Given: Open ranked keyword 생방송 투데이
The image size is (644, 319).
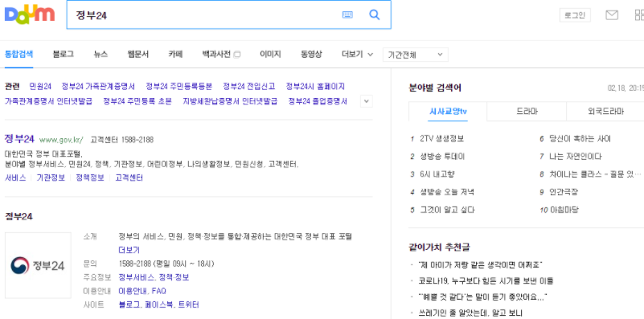Looking at the screenshot, I should coord(442,157).
